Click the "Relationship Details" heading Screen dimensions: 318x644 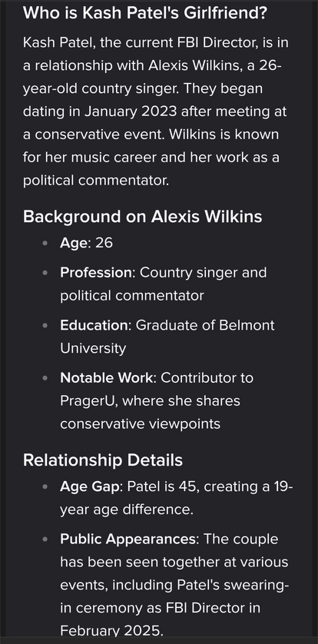pyautogui.click(x=103, y=460)
